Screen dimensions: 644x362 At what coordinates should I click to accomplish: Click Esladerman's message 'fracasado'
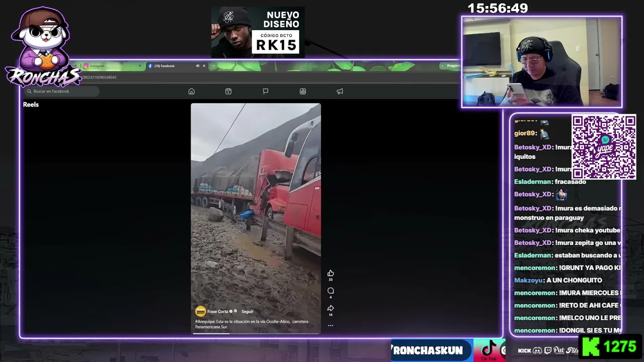pos(571,182)
